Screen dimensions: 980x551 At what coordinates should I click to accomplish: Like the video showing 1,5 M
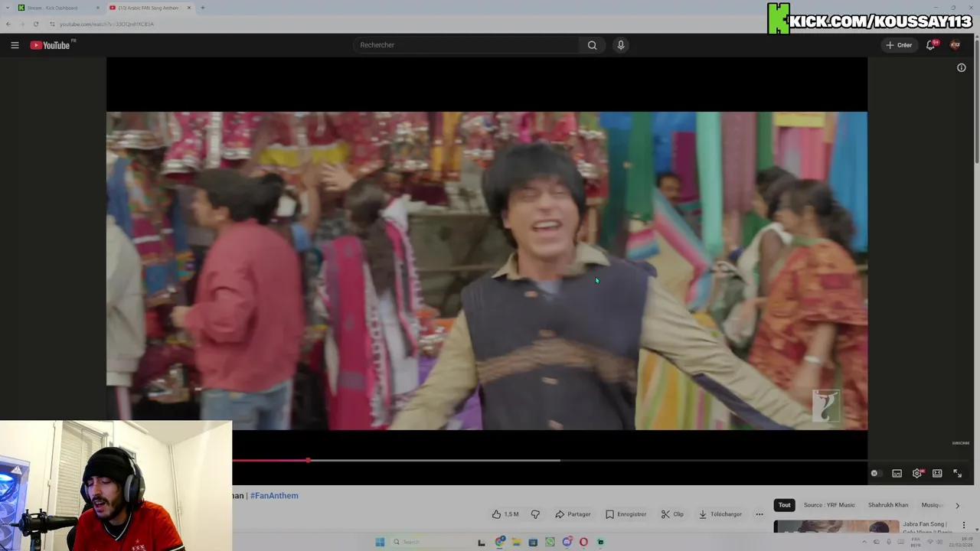505,514
